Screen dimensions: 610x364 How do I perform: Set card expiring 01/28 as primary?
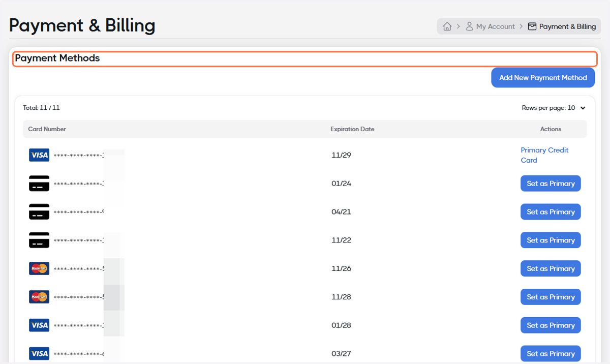[551, 325]
